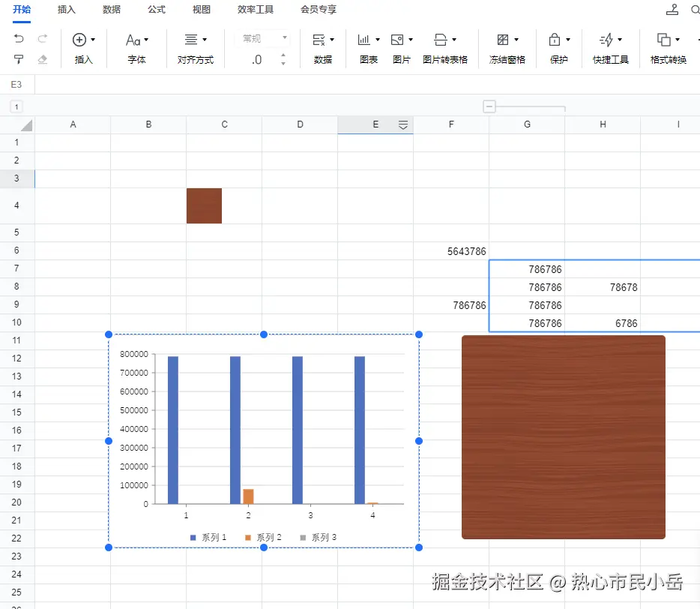The image size is (700, 609).
Task: Select row 4 header
Action: pos(16,205)
